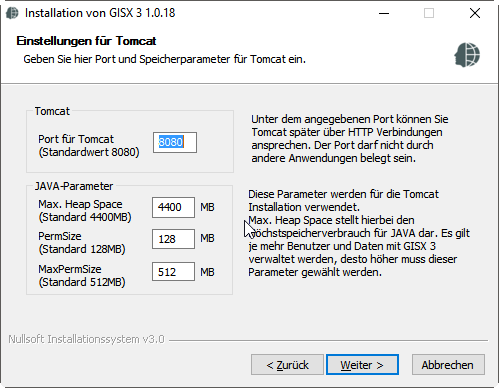The width and height of the screenshot is (499, 388).
Task: Continue with the Weiter button
Action: click(x=362, y=365)
